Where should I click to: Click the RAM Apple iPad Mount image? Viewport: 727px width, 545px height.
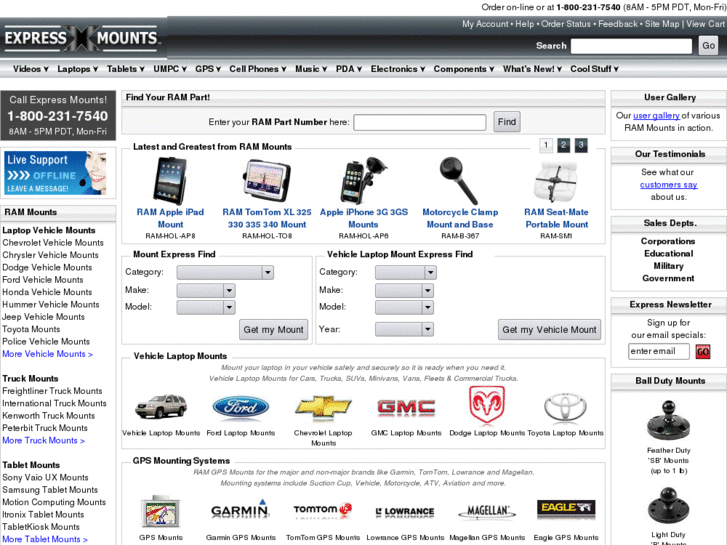pos(170,181)
